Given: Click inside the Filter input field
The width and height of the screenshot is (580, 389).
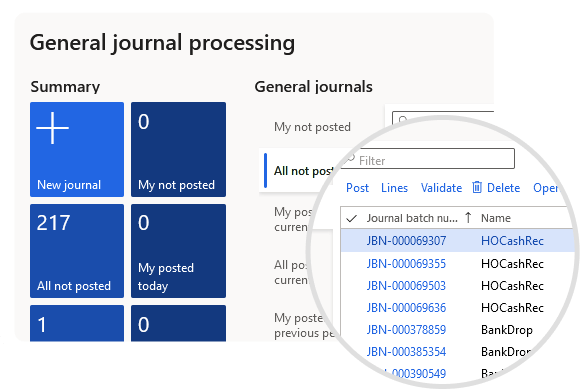Looking at the screenshot, I should tap(428, 159).
